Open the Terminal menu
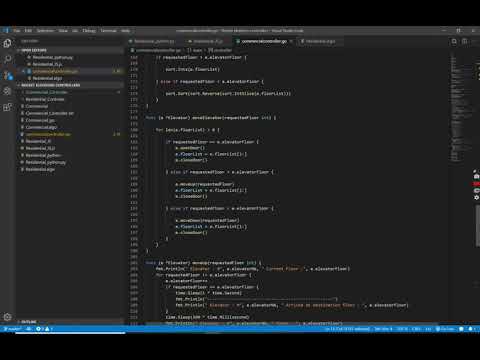 coord(108,30)
